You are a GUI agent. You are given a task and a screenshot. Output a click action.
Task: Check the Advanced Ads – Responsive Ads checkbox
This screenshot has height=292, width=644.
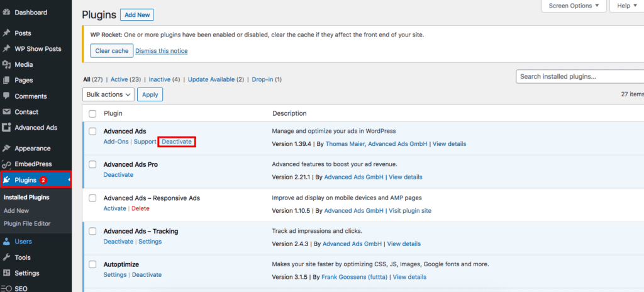point(92,198)
